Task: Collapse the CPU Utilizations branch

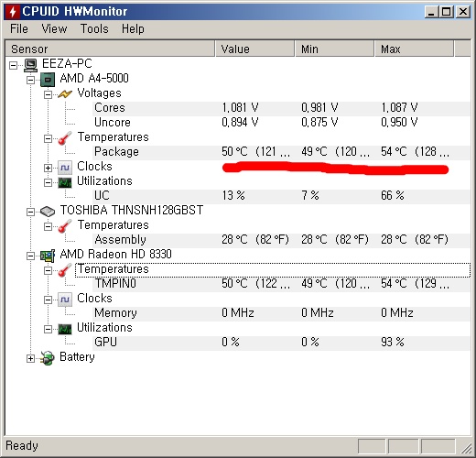Action: coord(48,182)
